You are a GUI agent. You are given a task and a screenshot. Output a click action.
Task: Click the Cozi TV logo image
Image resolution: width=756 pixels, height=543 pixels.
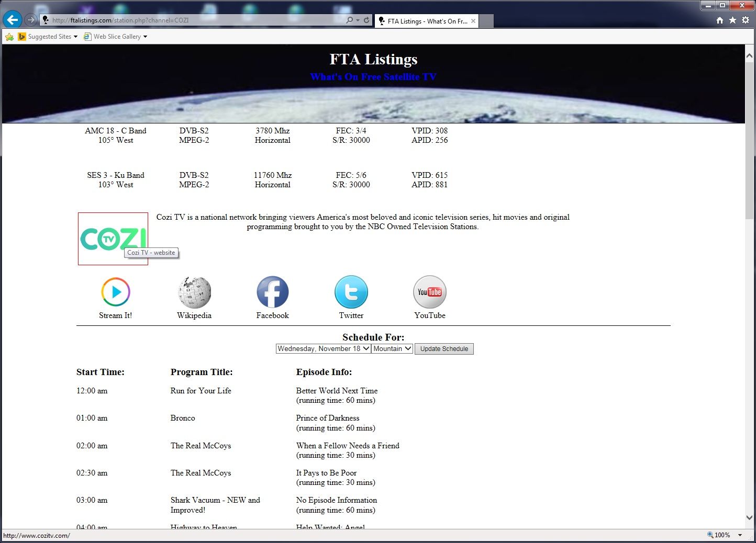tap(113, 239)
